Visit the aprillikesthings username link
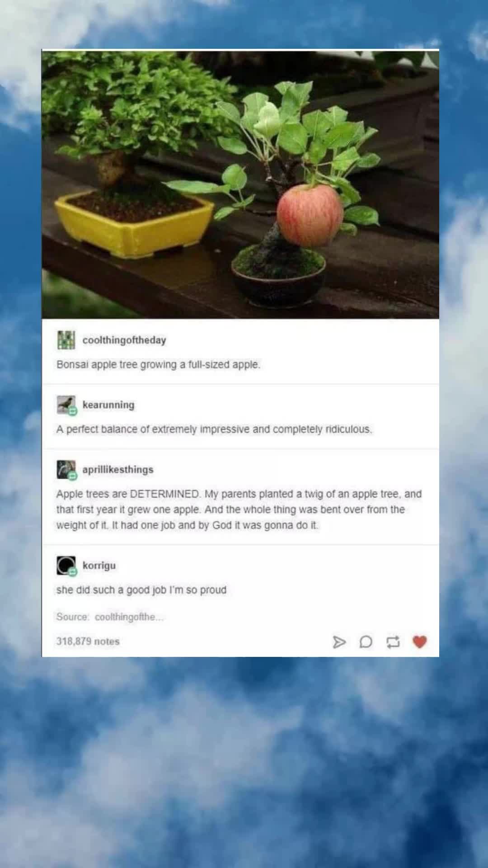The height and width of the screenshot is (868, 488). [118, 469]
